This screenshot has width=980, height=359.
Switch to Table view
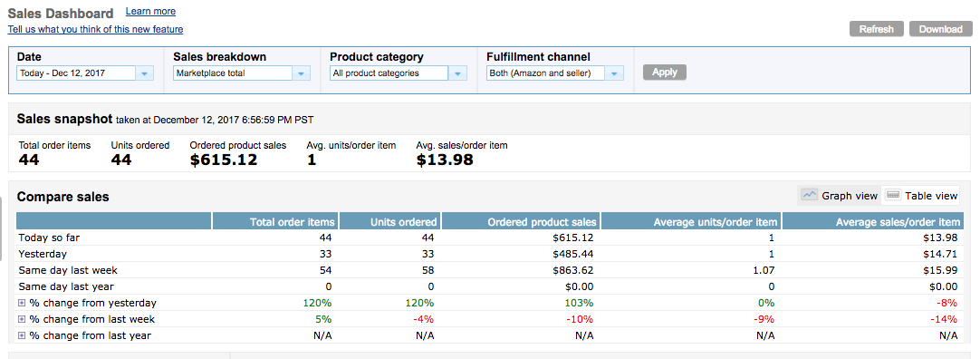pyautogui.click(x=920, y=195)
